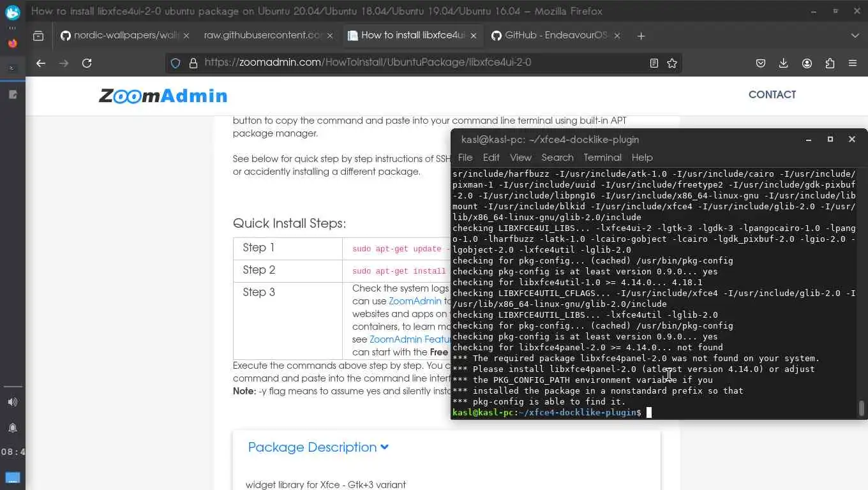Viewport: 868px width, 490px height.
Task: Select the terminal icon in the side panel
Action: coord(13,68)
